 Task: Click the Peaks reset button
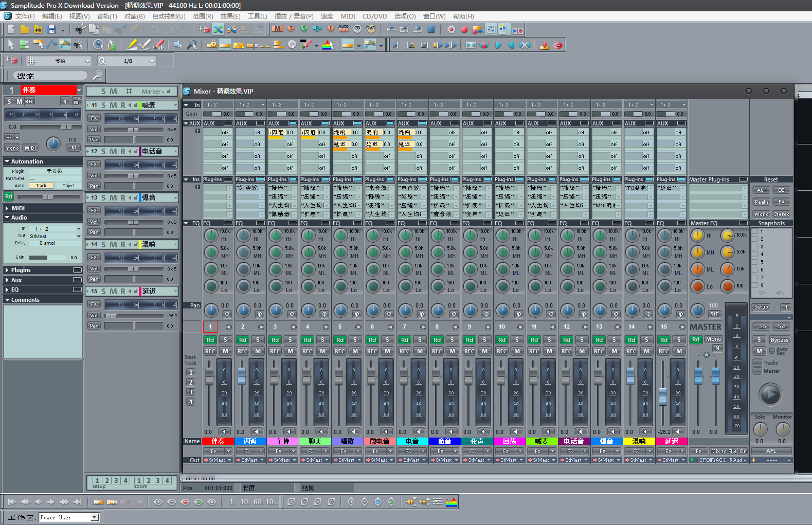click(x=762, y=202)
